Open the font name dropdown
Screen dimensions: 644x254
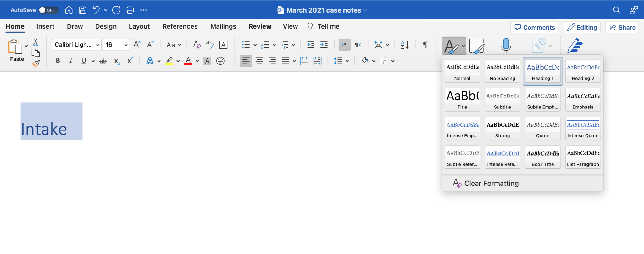tap(77, 45)
